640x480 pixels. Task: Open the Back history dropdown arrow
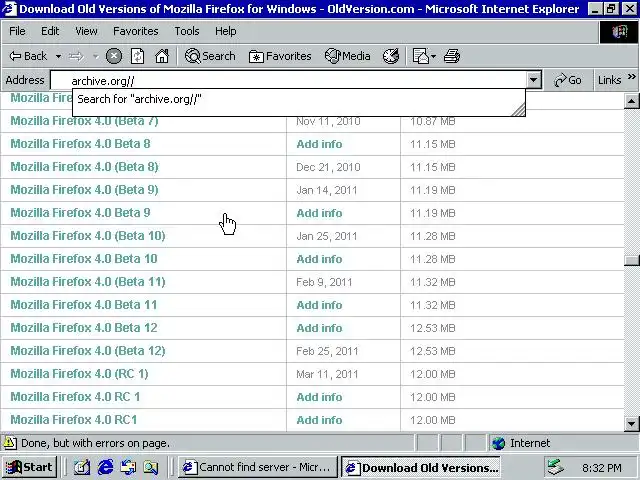[58, 56]
